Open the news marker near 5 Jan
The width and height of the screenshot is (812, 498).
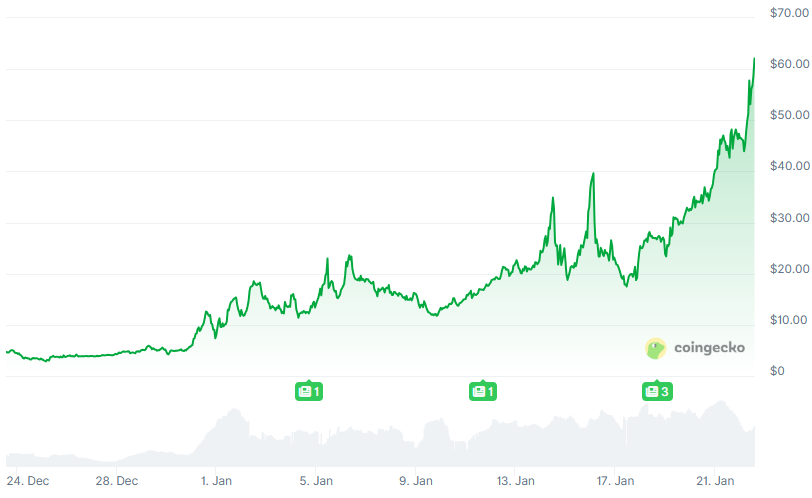point(311,391)
